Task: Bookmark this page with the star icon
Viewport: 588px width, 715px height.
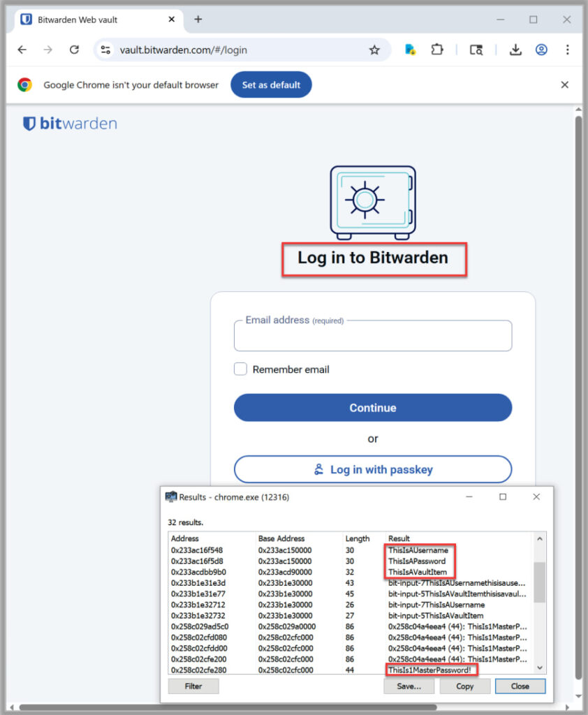Action: point(374,50)
